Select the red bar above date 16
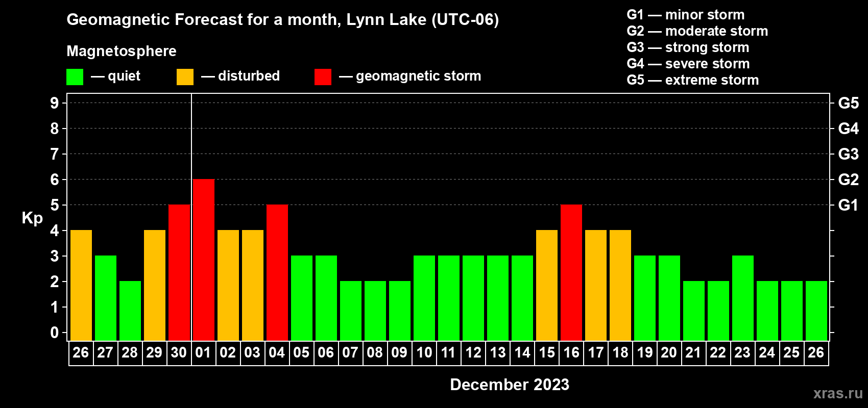This screenshot has height=408, width=868. 571,273
